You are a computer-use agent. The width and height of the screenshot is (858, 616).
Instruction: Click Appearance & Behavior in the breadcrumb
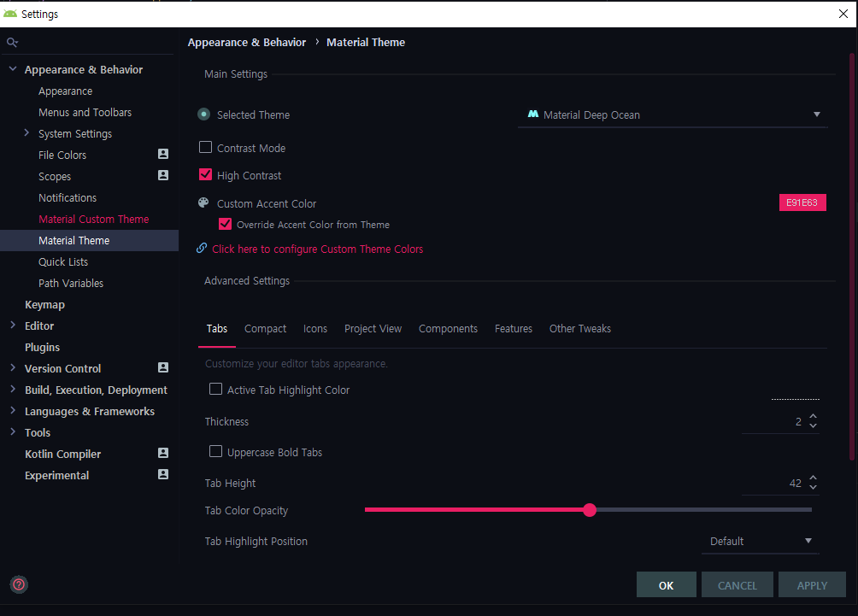(247, 42)
